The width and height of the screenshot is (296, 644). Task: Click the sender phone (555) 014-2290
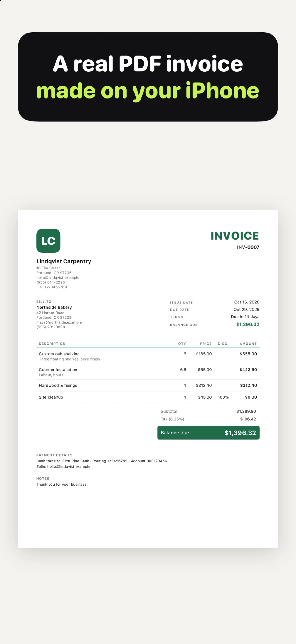tap(51, 282)
